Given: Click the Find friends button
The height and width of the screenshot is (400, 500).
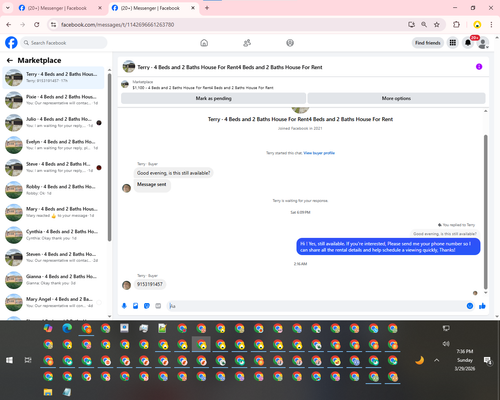Looking at the screenshot, I should click(428, 43).
